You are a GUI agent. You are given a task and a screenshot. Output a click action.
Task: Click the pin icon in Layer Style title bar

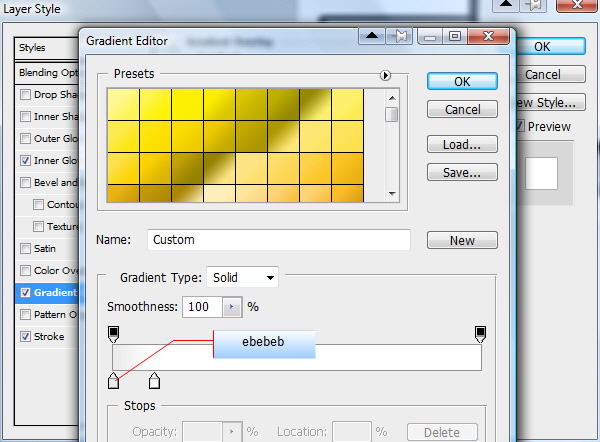(533, 4)
